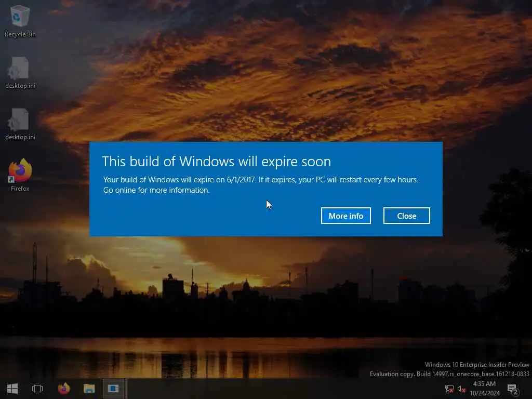Click the More info button

[x=345, y=216]
